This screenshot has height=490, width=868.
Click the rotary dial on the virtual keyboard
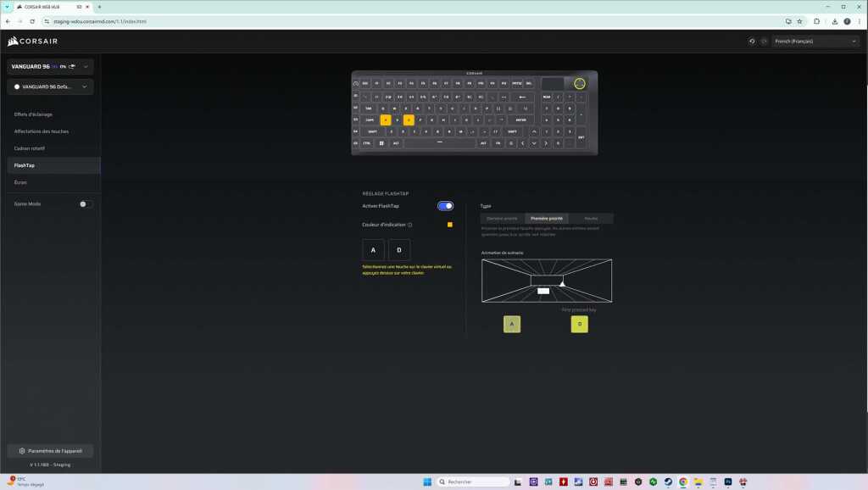579,83
